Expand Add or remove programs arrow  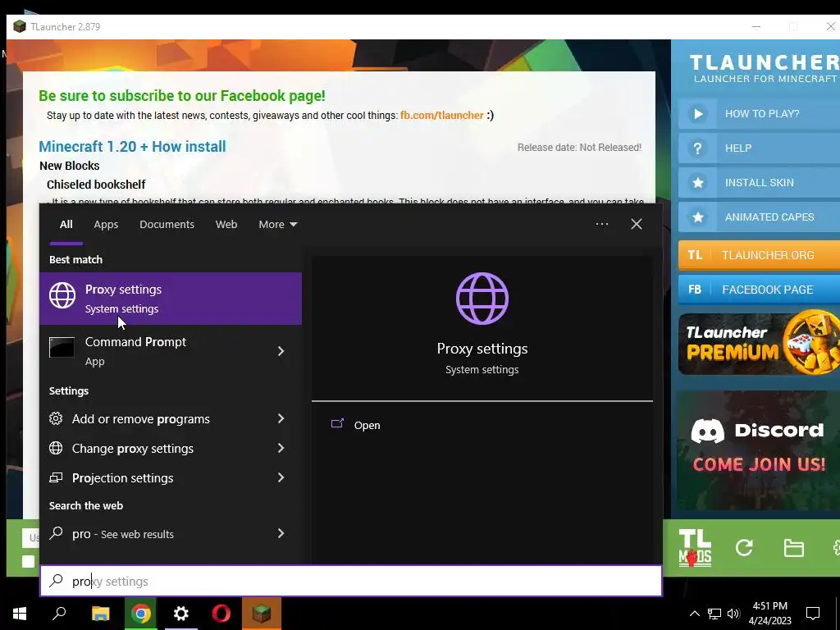281,418
